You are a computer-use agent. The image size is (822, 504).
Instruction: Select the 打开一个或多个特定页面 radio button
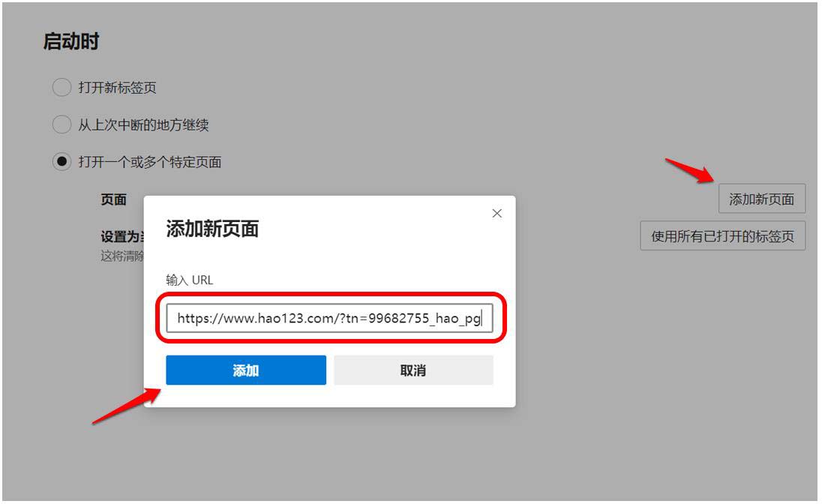pos(61,161)
